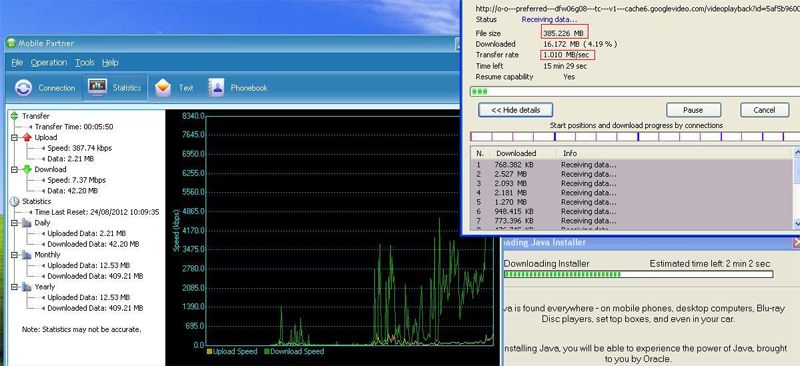Open the Operation menu
This screenshot has width=800, height=366.
point(49,63)
